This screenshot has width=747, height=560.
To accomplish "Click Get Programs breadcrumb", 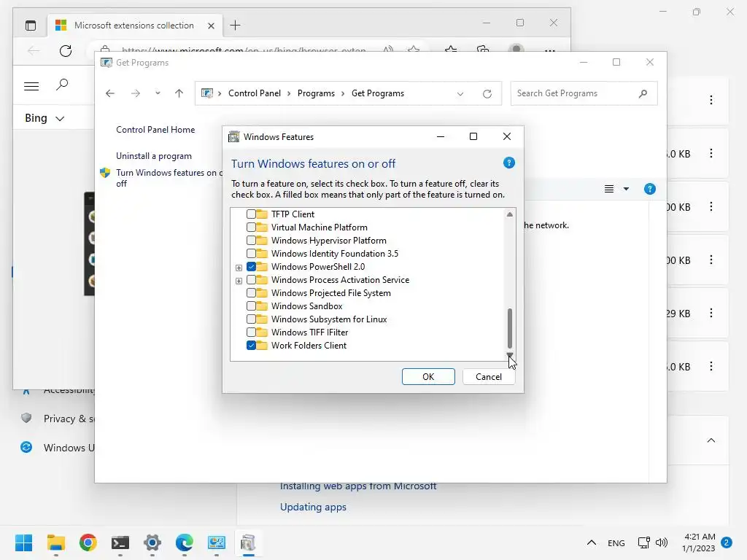I will 378,93.
